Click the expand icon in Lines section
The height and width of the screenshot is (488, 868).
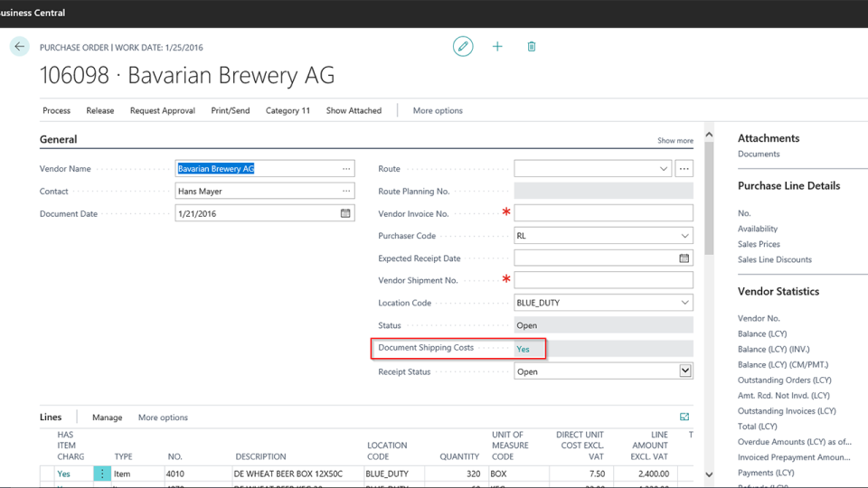point(684,418)
